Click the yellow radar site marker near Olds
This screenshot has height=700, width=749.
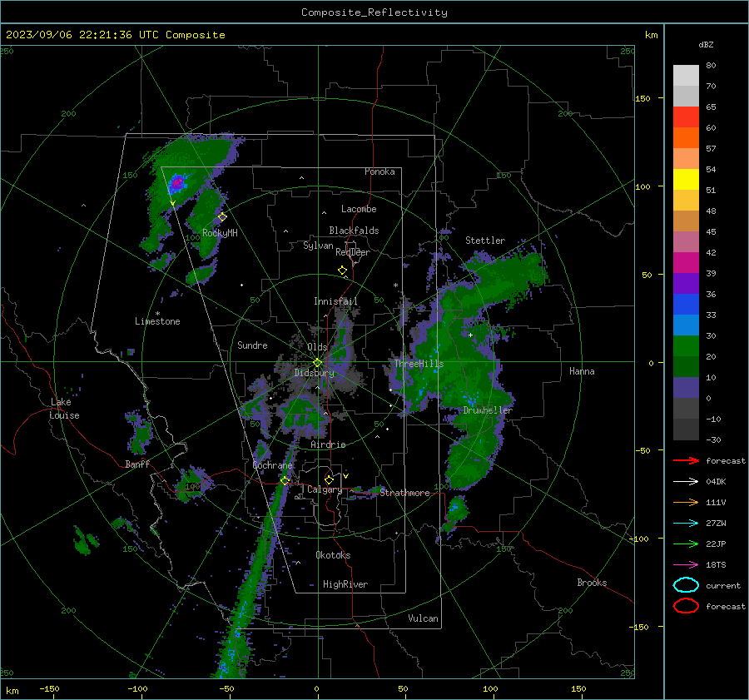click(x=317, y=363)
